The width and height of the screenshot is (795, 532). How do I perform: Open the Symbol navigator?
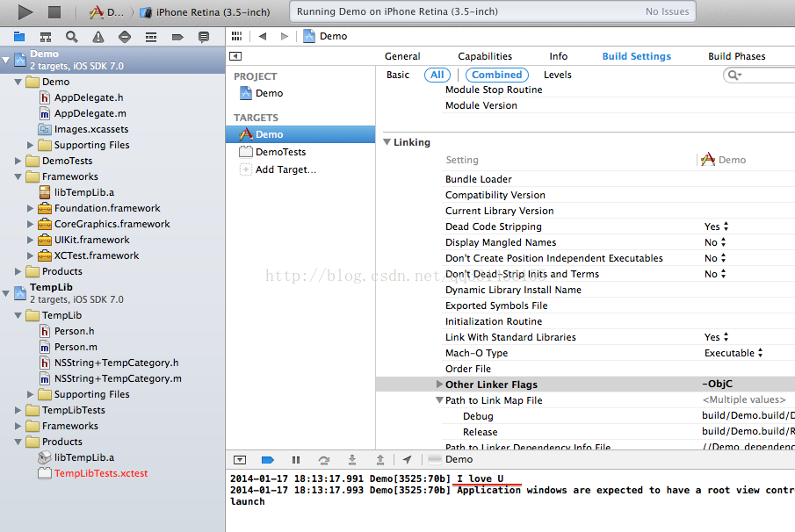click(46, 37)
